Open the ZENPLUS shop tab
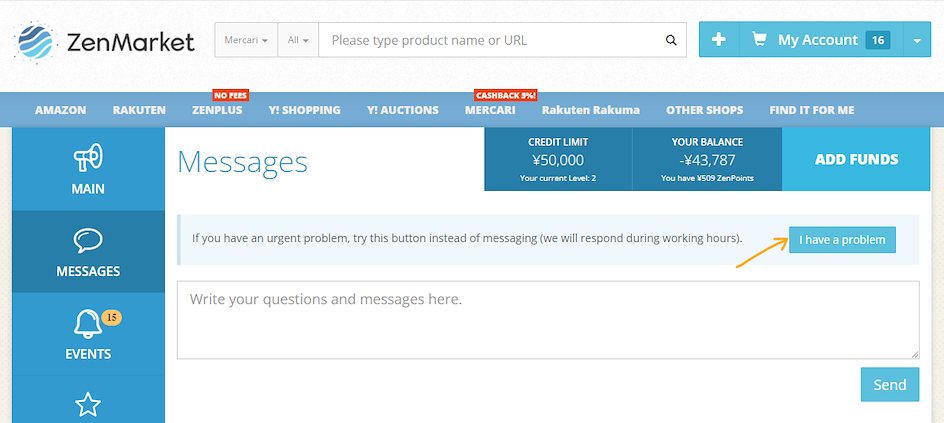 pos(217,110)
